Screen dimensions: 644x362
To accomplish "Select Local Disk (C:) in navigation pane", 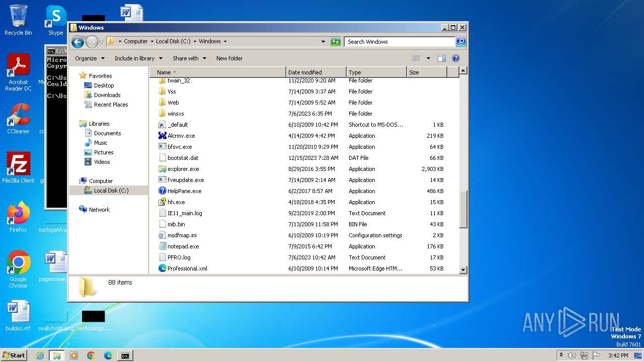I will click(x=109, y=191).
